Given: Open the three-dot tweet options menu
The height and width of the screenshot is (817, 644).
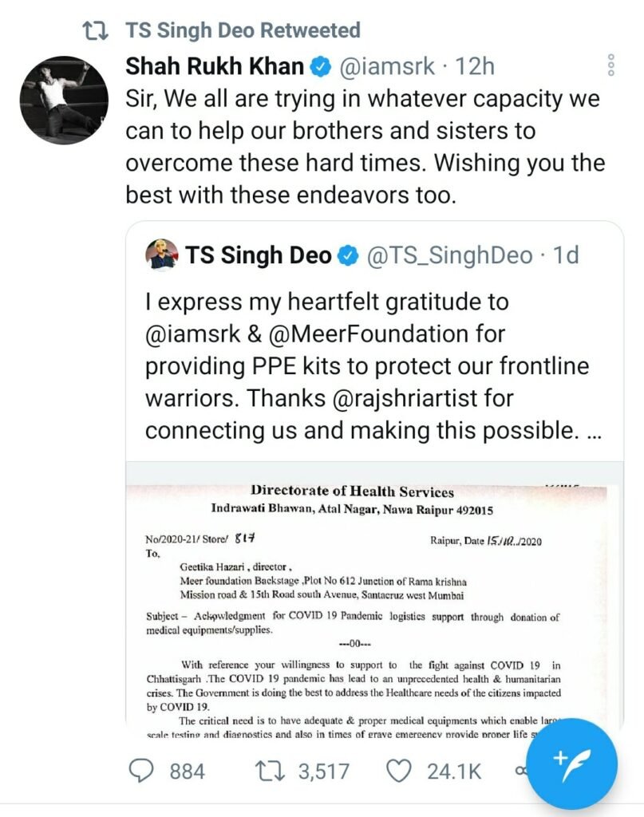Looking at the screenshot, I should [x=612, y=65].
